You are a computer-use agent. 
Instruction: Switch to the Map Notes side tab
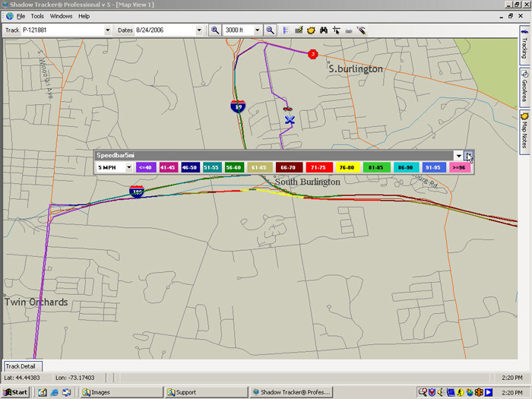[524, 132]
